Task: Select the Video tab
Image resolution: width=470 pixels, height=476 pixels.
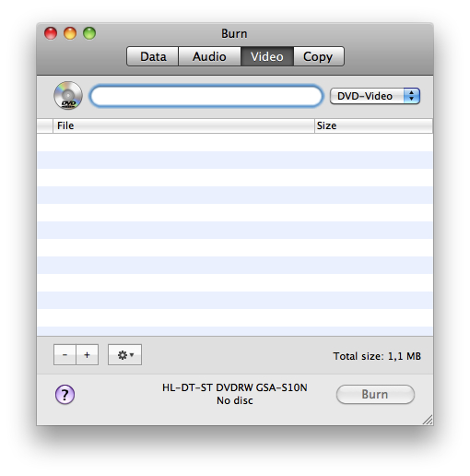Action: [267, 56]
